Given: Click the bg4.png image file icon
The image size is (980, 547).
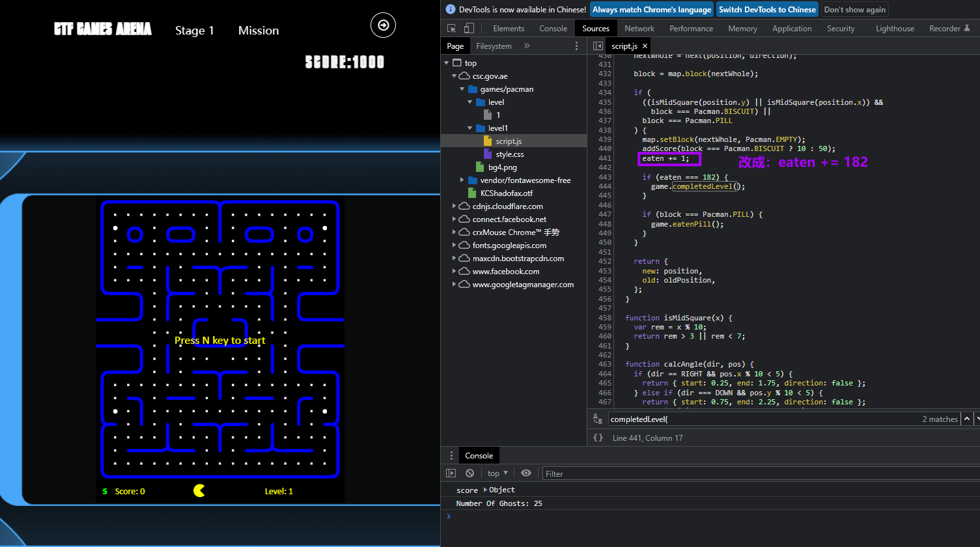Looking at the screenshot, I should tap(480, 167).
